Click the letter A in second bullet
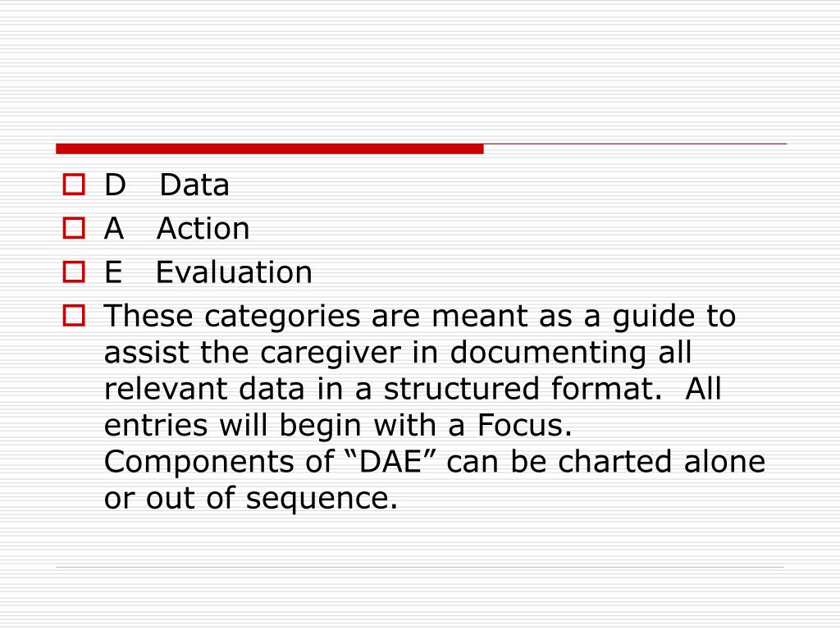 [114, 228]
